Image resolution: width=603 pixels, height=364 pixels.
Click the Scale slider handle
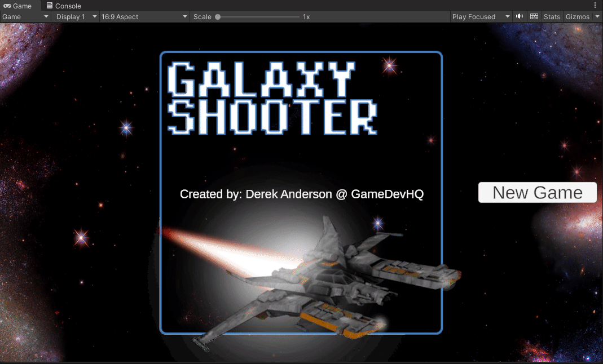(x=218, y=17)
